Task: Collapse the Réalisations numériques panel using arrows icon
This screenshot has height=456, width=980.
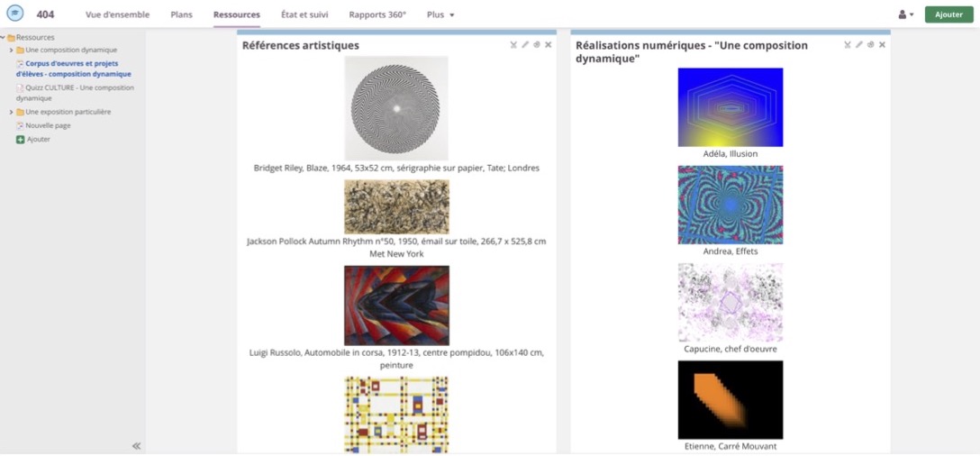Action: [x=848, y=45]
